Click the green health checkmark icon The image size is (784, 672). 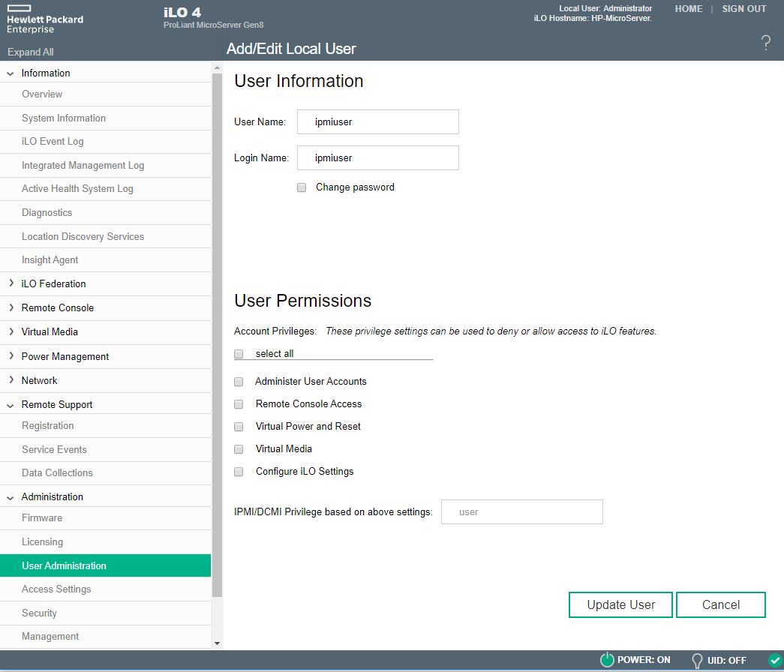click(x=776, y=660)
